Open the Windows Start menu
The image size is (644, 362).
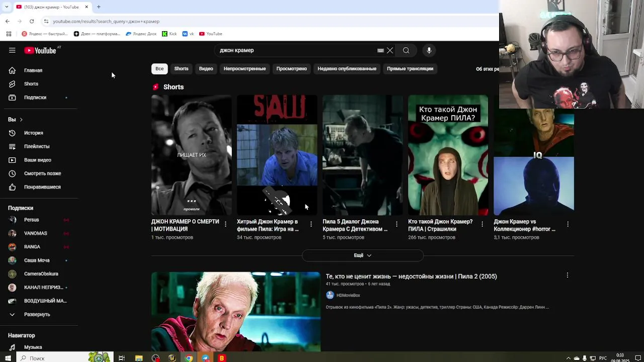8,358
